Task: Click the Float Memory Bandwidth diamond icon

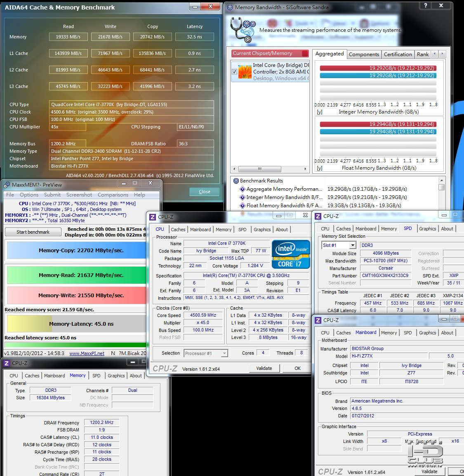Action: tap(243, 206)
